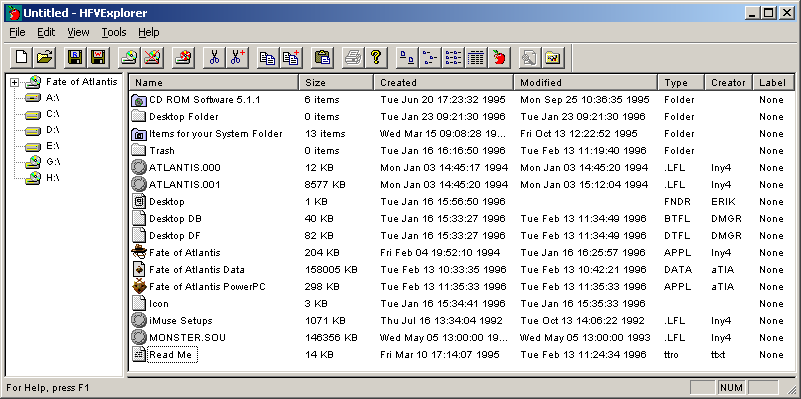The image size is (801, 399).
Task: Click the yellow question mark Help icon
Action: click(376, 57)
